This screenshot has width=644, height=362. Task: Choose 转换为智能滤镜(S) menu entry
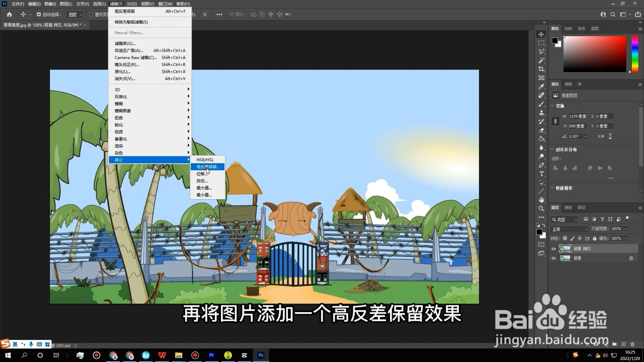click(x=150, y=22)
